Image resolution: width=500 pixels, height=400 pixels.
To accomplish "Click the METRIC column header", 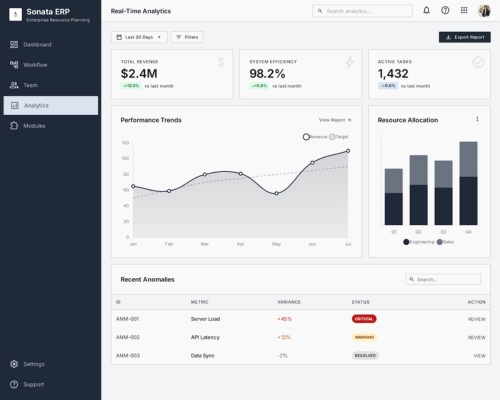I will coord(199,302).
